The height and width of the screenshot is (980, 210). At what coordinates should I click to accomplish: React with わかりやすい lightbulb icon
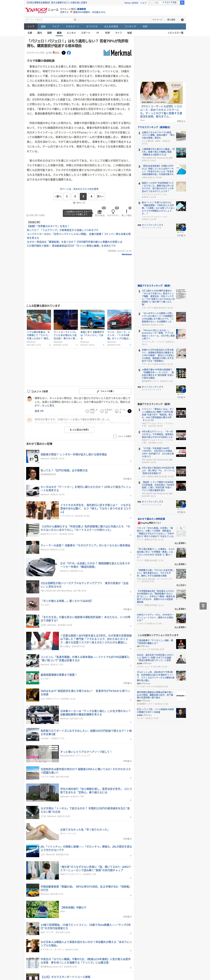[x=113, y=212]
